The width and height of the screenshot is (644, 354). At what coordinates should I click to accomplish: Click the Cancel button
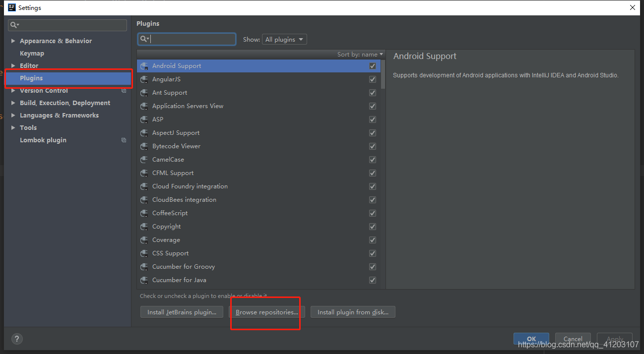[x=573, y=339]
